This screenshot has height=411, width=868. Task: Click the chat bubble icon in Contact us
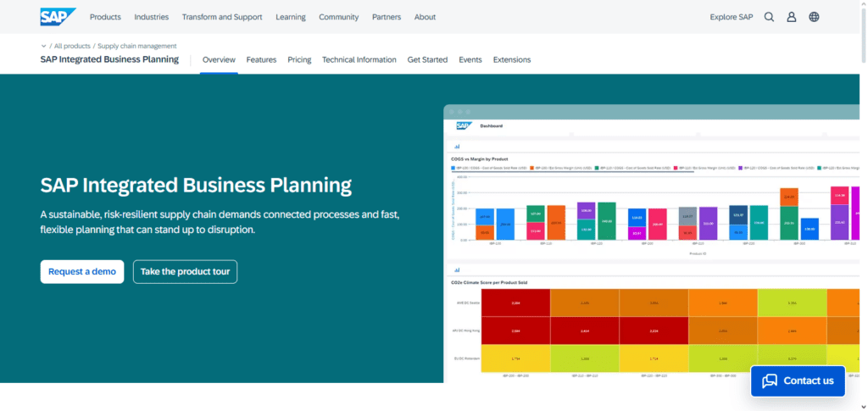tap(770, 381)
